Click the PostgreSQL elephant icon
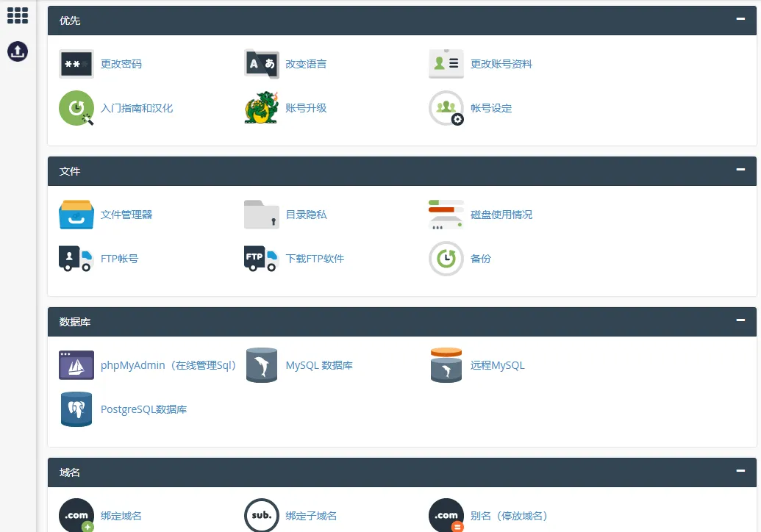This screenshot has height=532, width=761. tap(76, 409)
